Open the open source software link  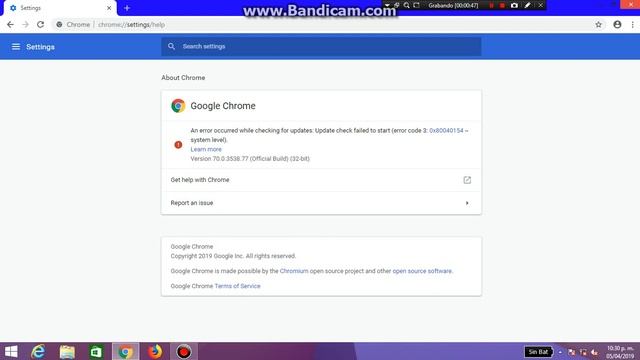click(422, 271)
